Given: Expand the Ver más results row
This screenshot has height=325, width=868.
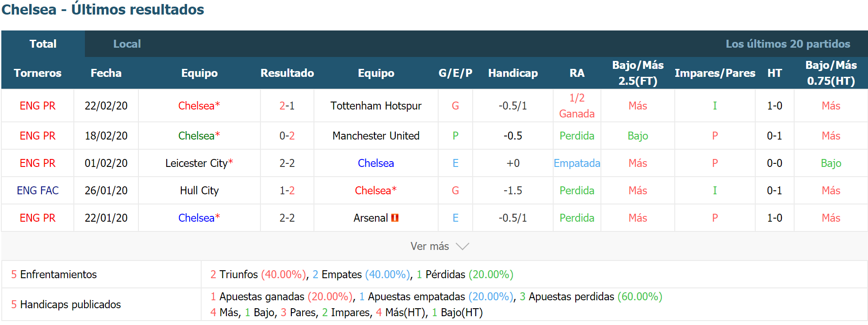Looking at the screenshot, I should [x=434, y=246].
